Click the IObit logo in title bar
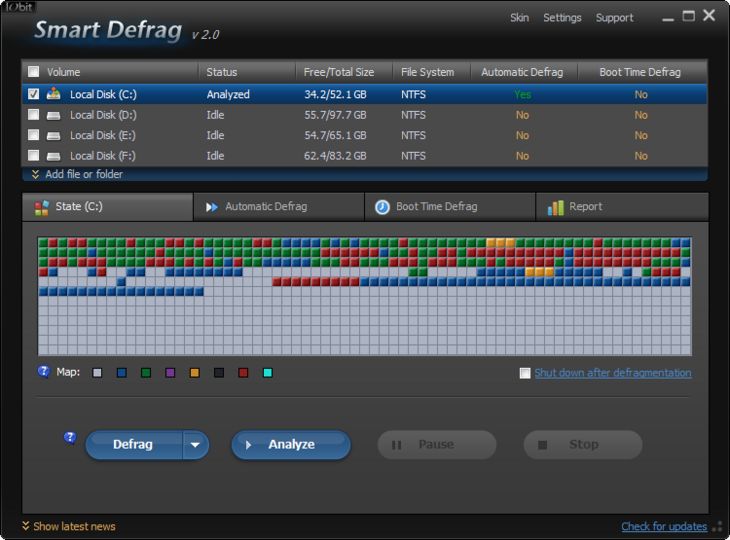Screen dimensions: 730x540 click(19, 7)
